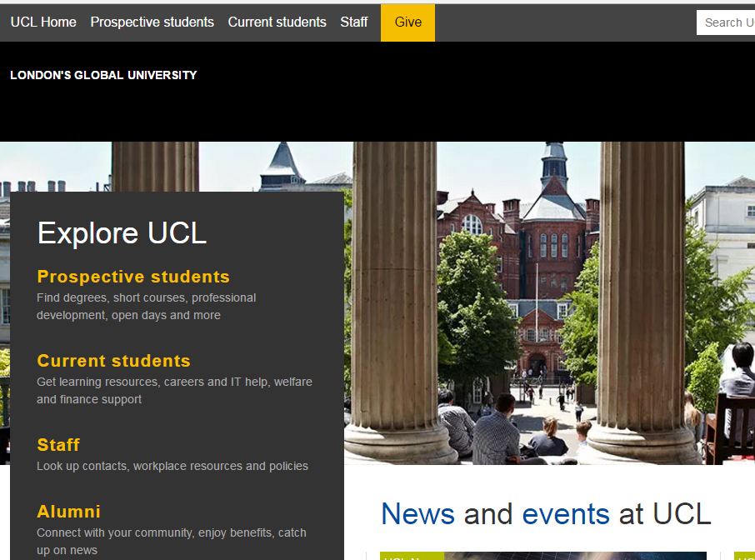Click the Explore UCL heading
This screenshot has height=560, width=755.
(122, 233)
